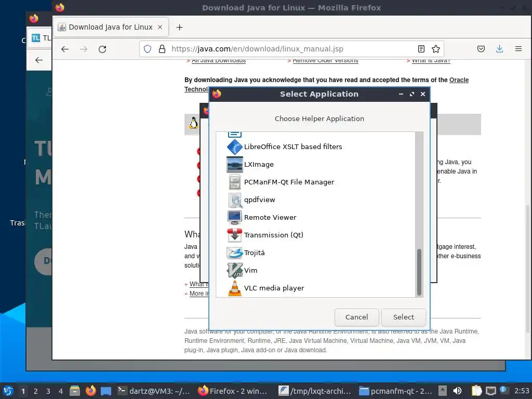This screenshot has height=399, width=532.
Task: Go back with Firefox back arrow
Action: (65, 49)
